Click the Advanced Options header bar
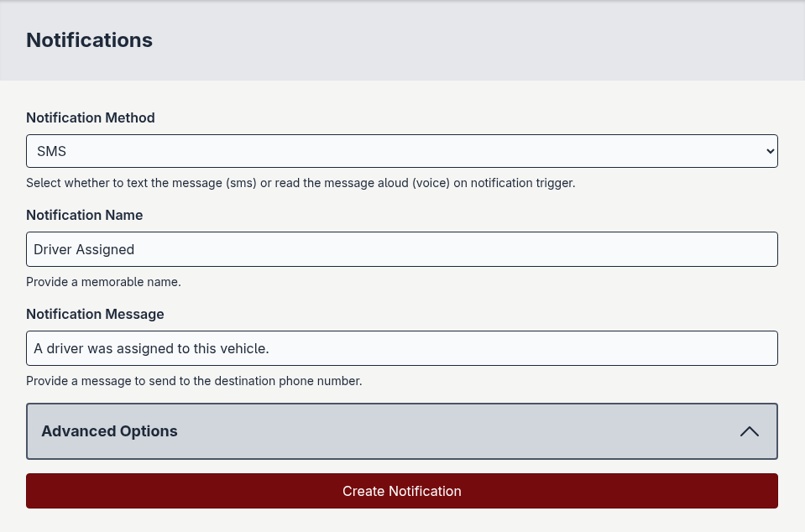 [402, 431]
